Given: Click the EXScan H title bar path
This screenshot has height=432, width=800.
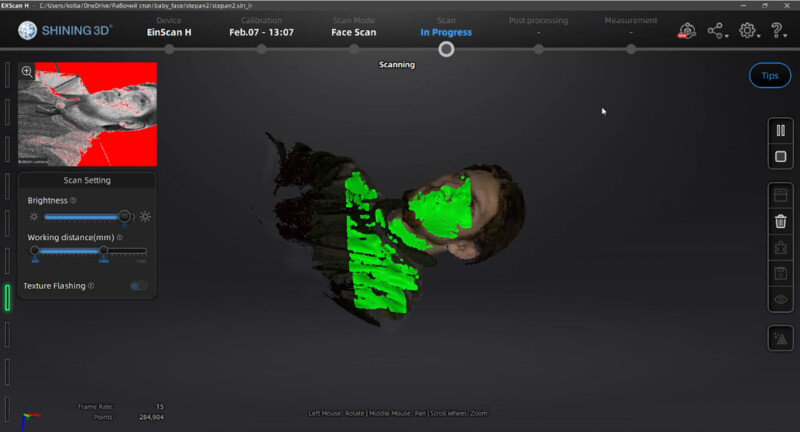Looking at the screenshot, I should (x=146, y=6).
